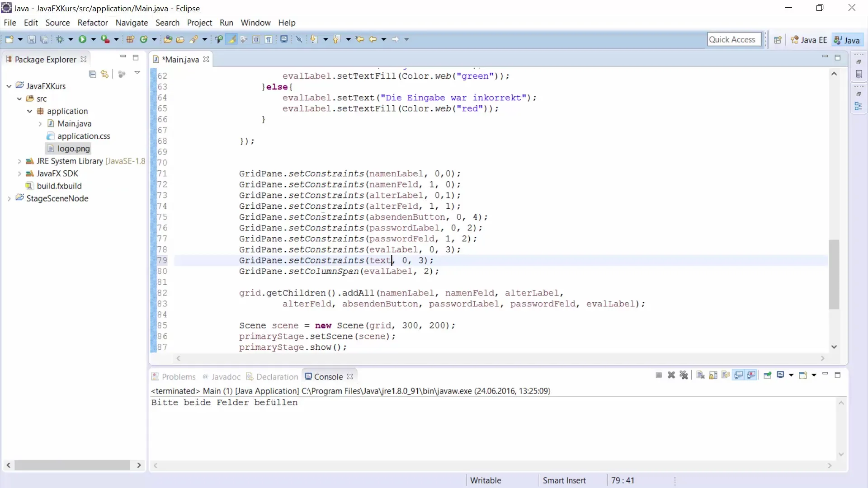Save the current file with Save icon
The image size is (868, 488).
coord(32,39)
